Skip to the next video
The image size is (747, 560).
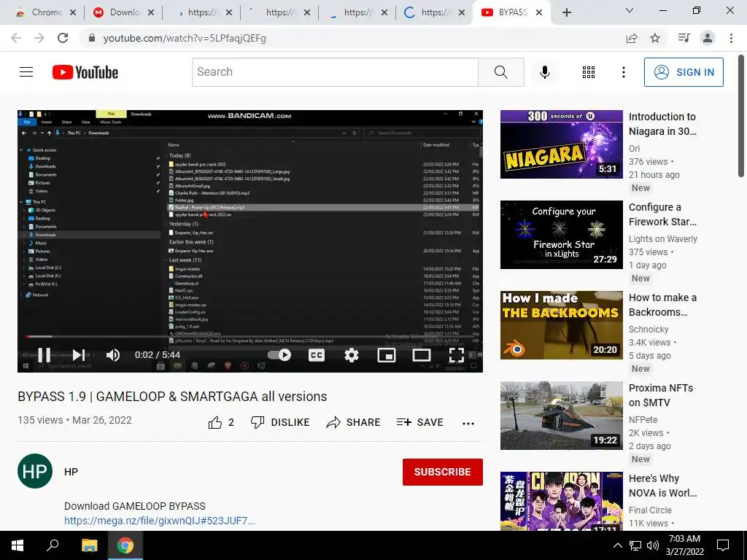pos(79,355)
